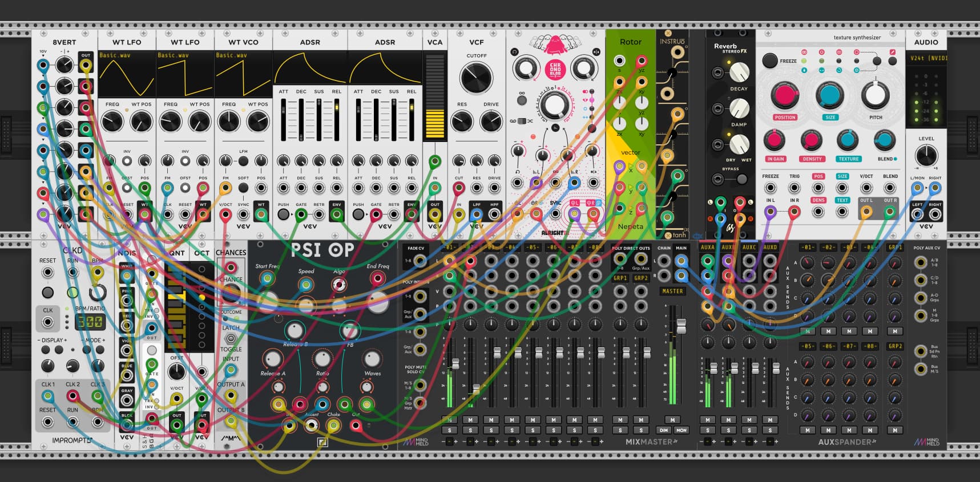980x482 pixels.
Task: Solo track 02 on MixMaster
Action: click(x=470, y=430)
